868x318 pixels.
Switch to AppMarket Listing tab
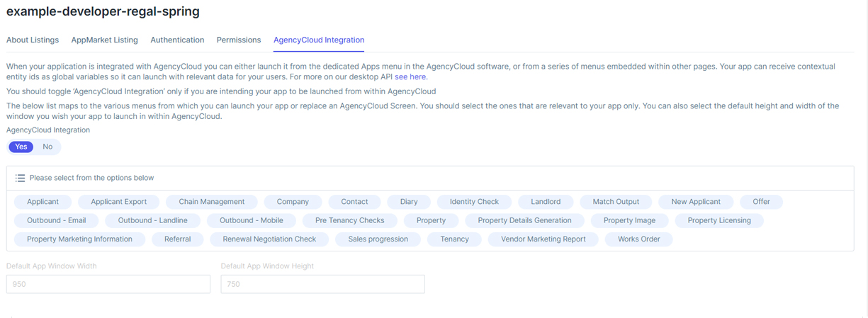(x=105, y=40)
